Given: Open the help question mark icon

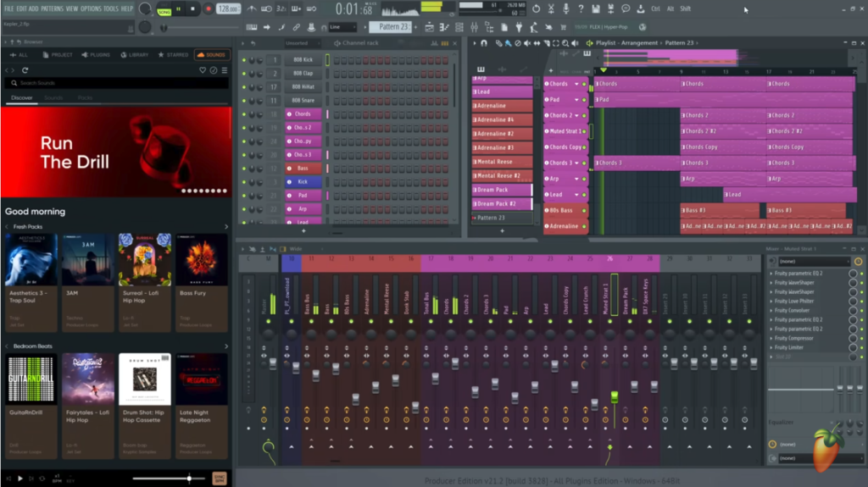Looking at the screenshot, I should click(581, 8).
